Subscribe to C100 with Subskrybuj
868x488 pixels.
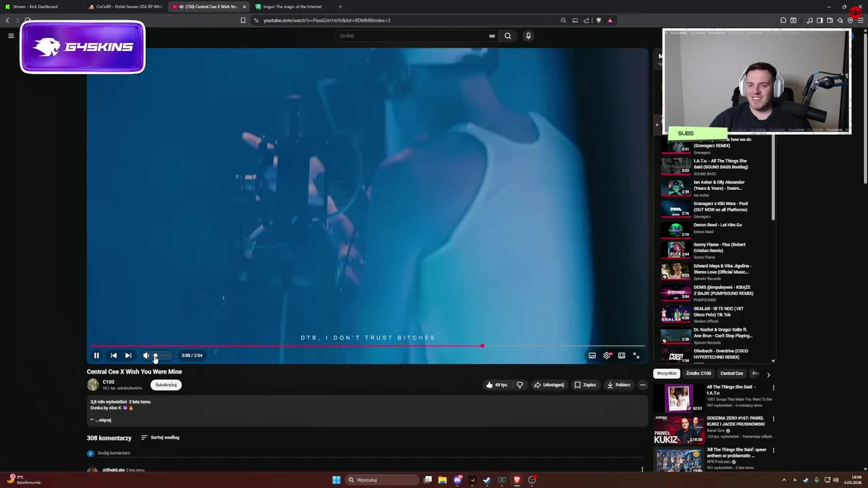(166, 385)
